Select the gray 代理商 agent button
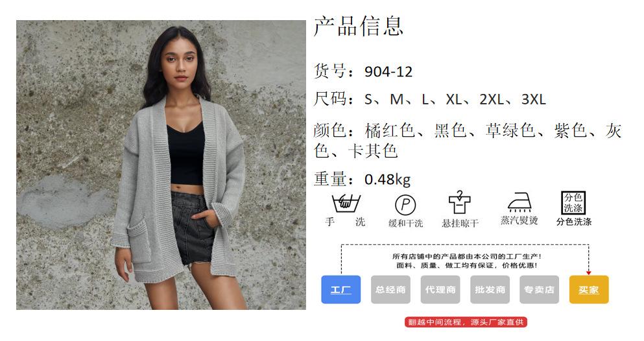 [x=440, y=290]
